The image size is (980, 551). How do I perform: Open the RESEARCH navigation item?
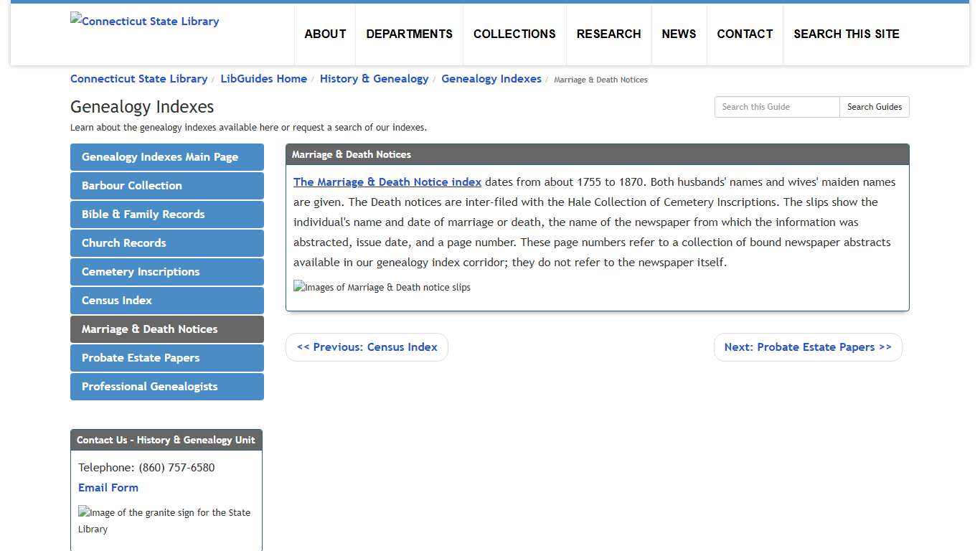point(608,34)
